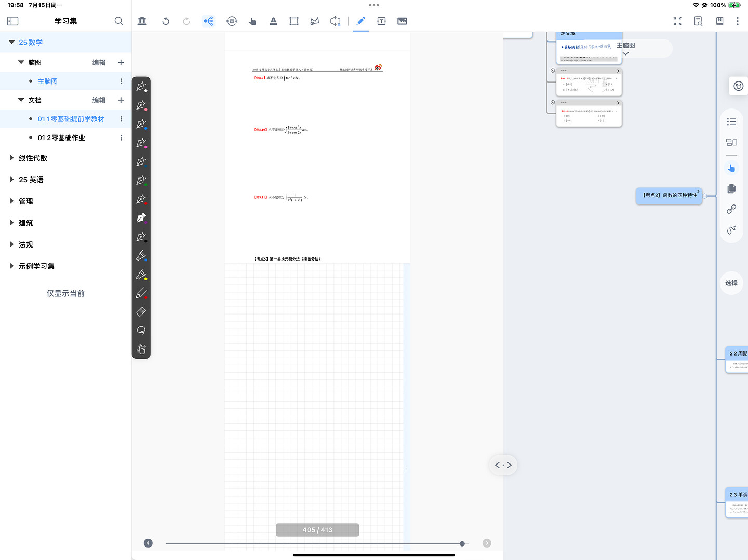The height and width of the screenshot is (560, 748).
Task: Click 编辑 next to 文档
Action: point(99,100)
